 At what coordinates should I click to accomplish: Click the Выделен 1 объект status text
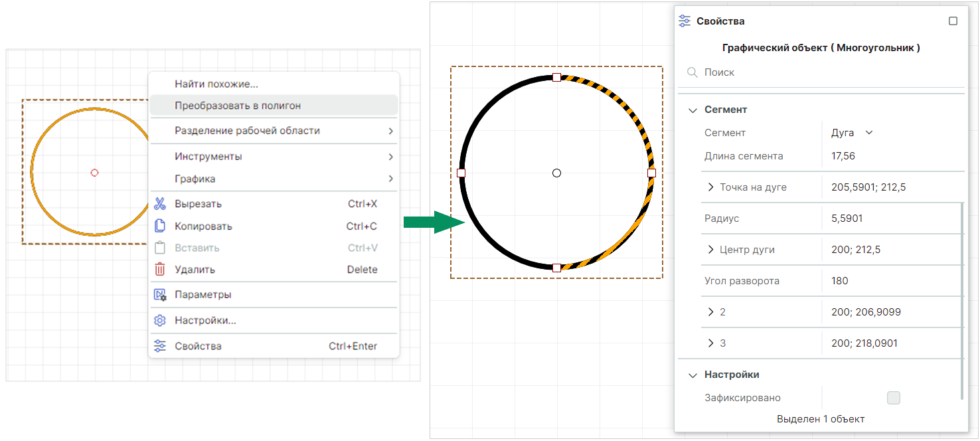tap(821, 418)
